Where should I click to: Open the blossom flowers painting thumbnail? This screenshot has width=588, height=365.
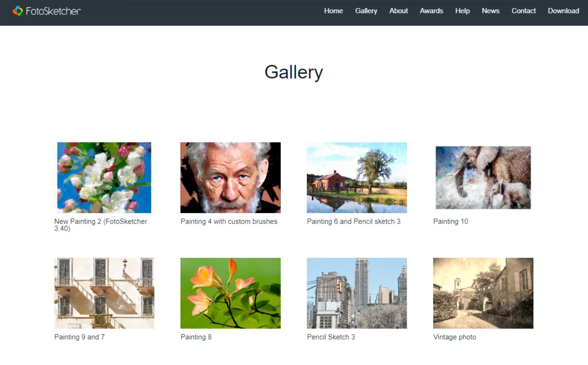coord(104,177)
